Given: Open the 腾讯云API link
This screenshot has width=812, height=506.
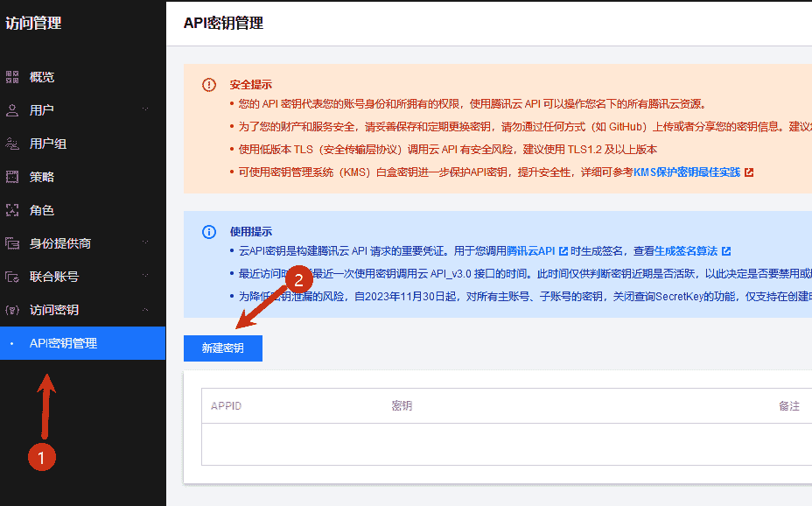Looking at the screenshot, I should (x=531, y=251).
